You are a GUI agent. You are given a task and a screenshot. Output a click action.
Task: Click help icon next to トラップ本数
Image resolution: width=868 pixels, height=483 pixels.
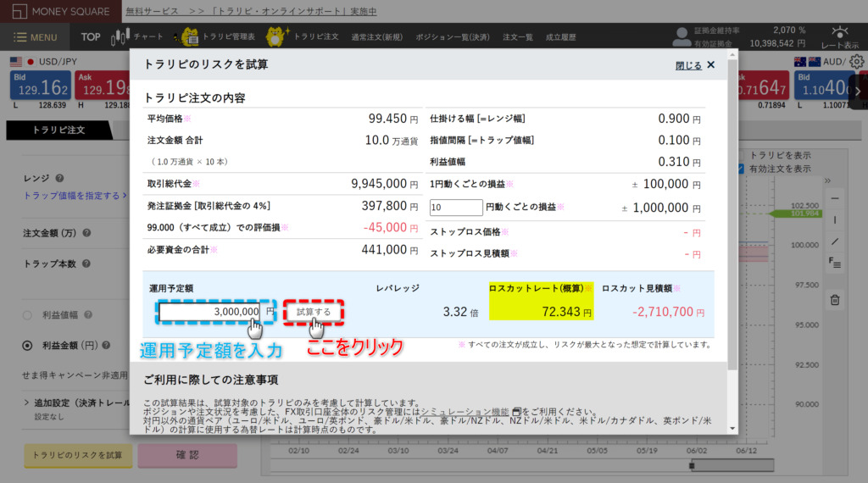(x=86, y=264)
